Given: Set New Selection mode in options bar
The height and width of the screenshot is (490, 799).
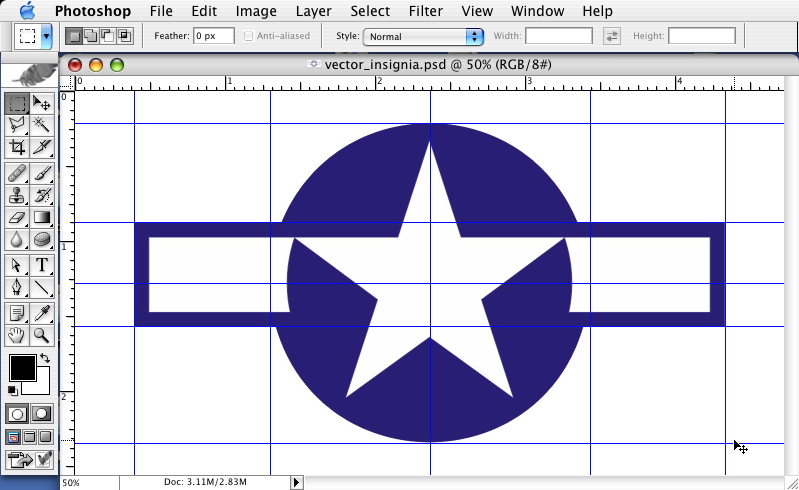Looking at the screenshot, I should (x=74, y=36).
